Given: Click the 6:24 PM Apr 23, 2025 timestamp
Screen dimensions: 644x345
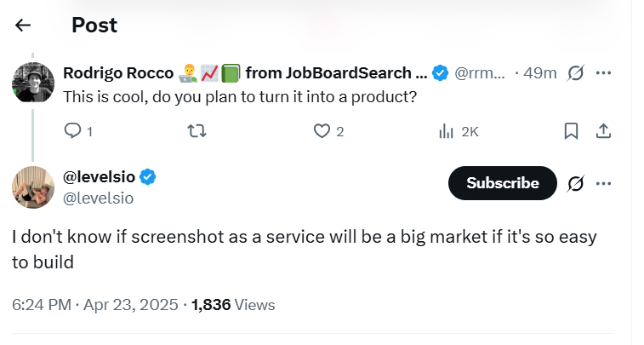Looking at the screenshot, I should click(95, 304).
